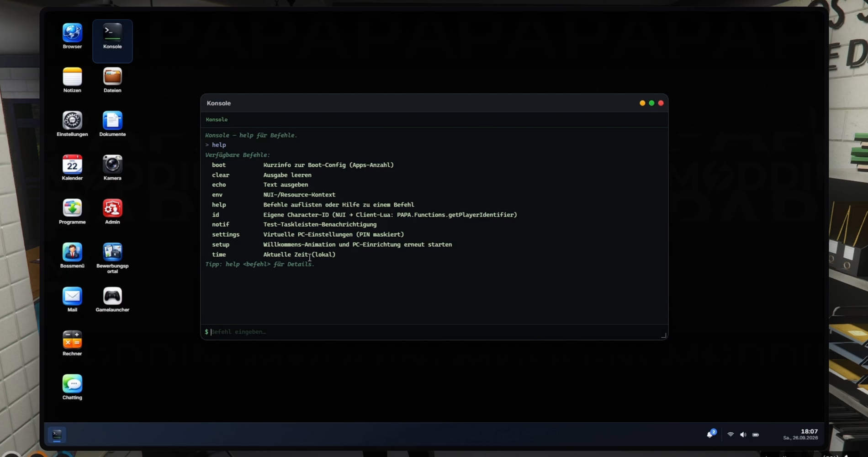This screenshot has width=868, height=457.
Task: Click the resize grip of the Konsole window
Action: [x=664, y=336]
